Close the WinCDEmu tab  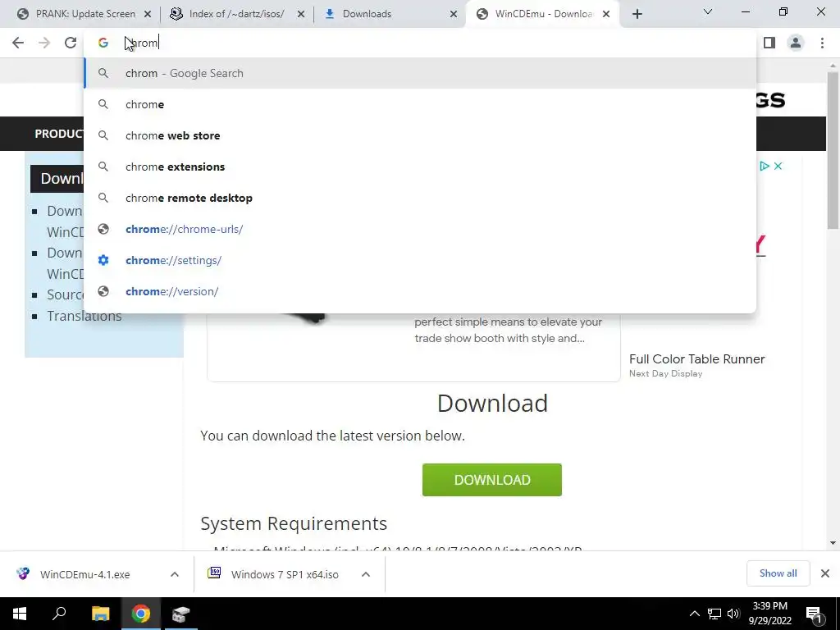[606, 15]
